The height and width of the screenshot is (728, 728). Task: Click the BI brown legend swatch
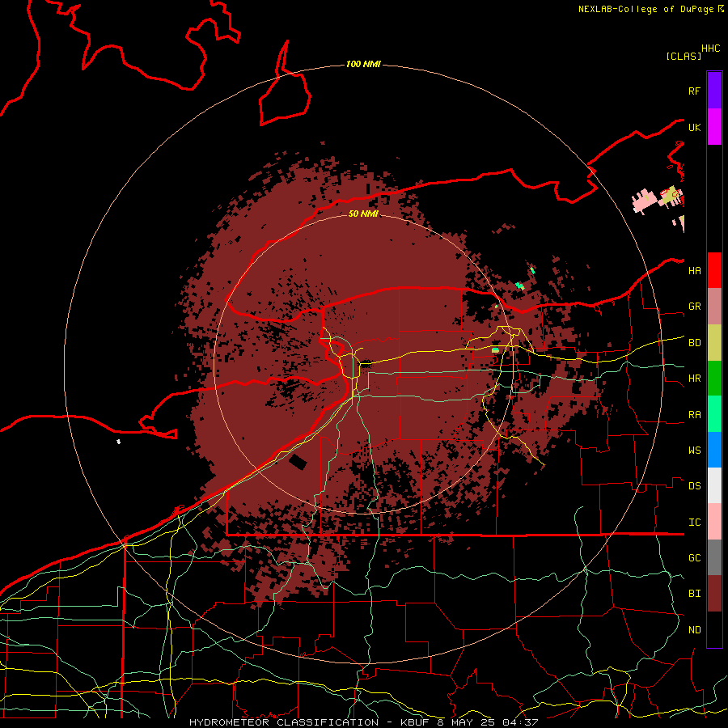point(714,594)
